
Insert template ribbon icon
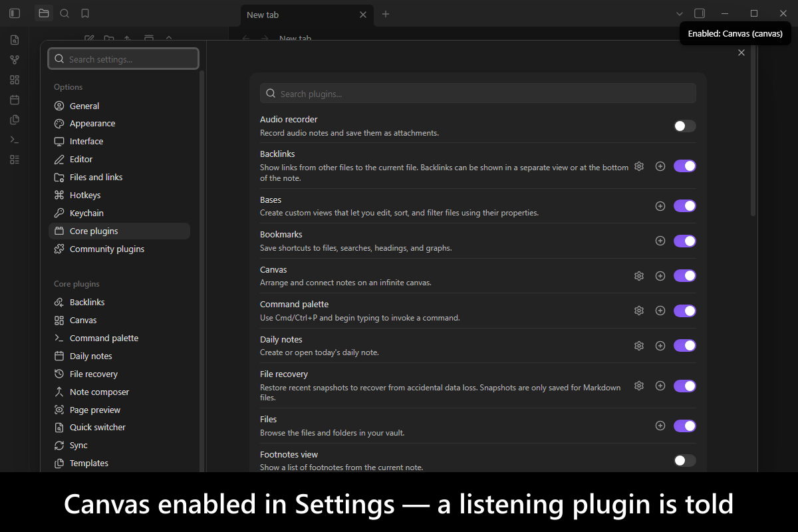[x=15, y=120]
